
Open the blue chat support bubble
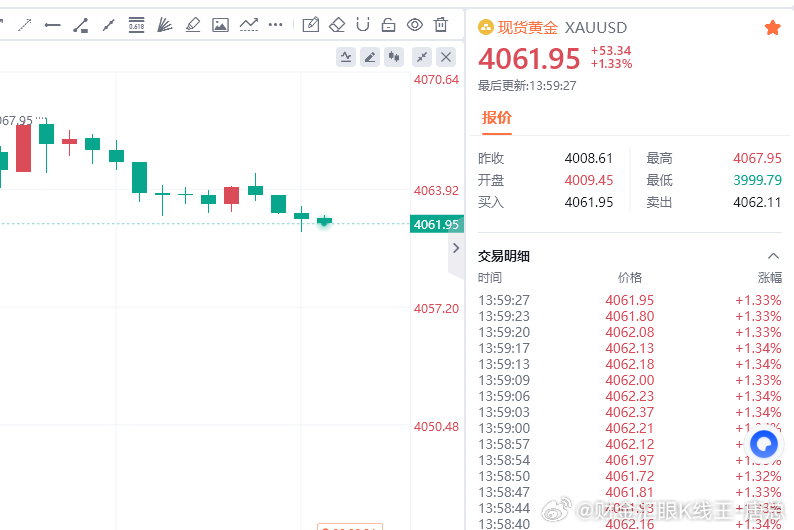point(764,444)
